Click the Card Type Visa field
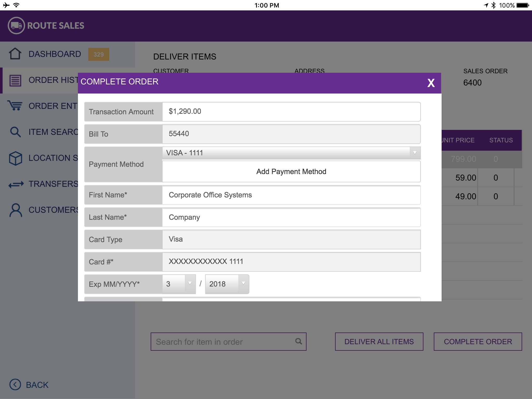Viewport: 532px width, 399px height. (291, 240)
